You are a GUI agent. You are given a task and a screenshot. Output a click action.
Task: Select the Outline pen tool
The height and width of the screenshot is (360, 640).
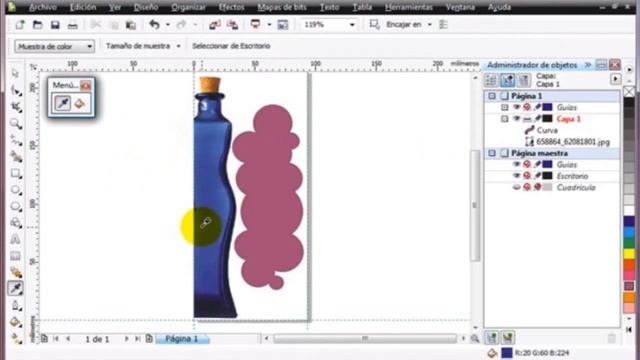16,306
